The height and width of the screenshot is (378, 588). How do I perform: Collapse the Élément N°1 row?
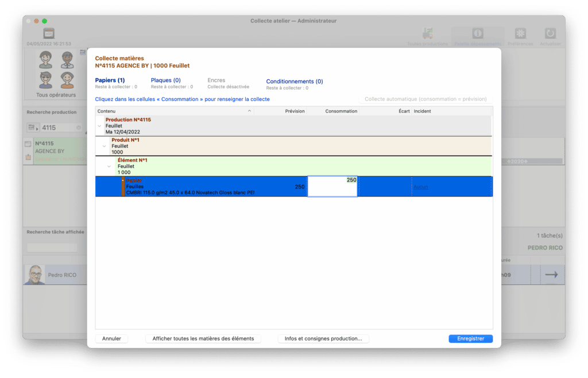[x=109, y=167]
